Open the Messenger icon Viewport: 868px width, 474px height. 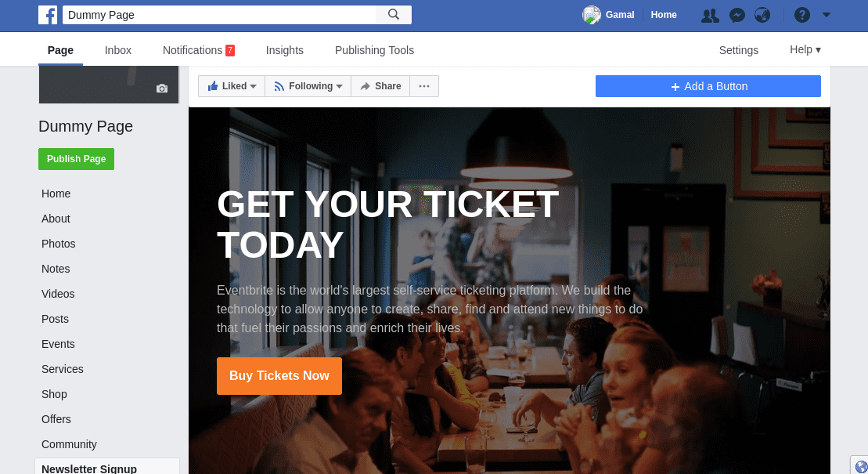point(737,16)
